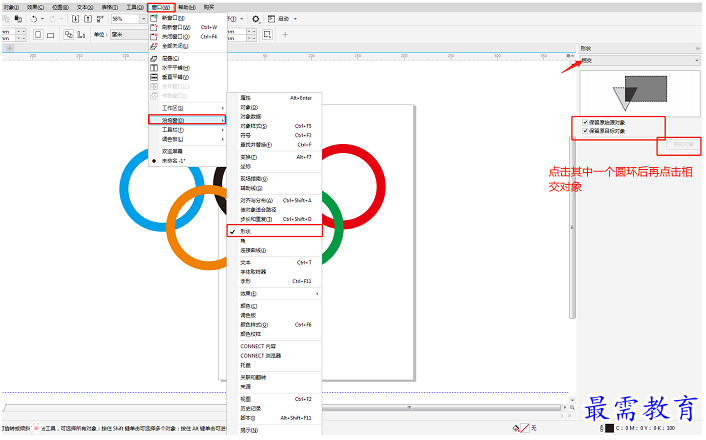706x440 pixels.
Task: Open the 58% zoom level dropdown
Action: pyautogui.click(x=143, y=19)
